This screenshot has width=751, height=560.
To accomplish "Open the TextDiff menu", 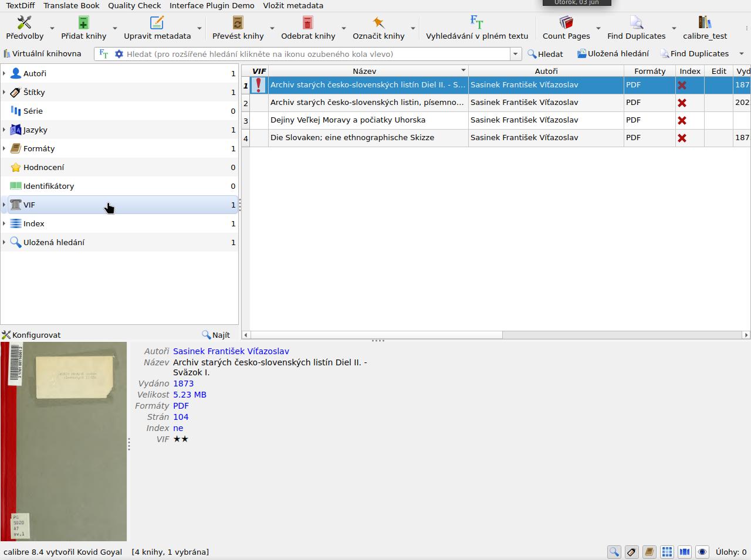I will coord(21,5).
